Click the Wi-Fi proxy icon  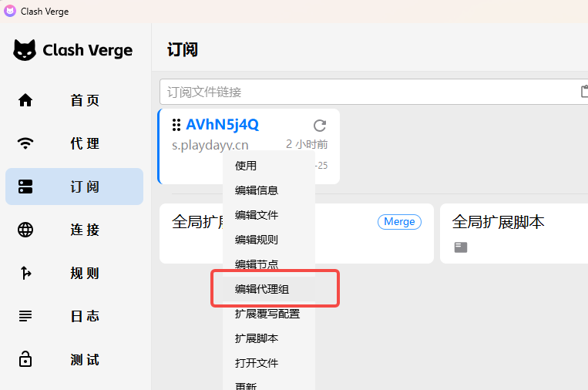25,143
